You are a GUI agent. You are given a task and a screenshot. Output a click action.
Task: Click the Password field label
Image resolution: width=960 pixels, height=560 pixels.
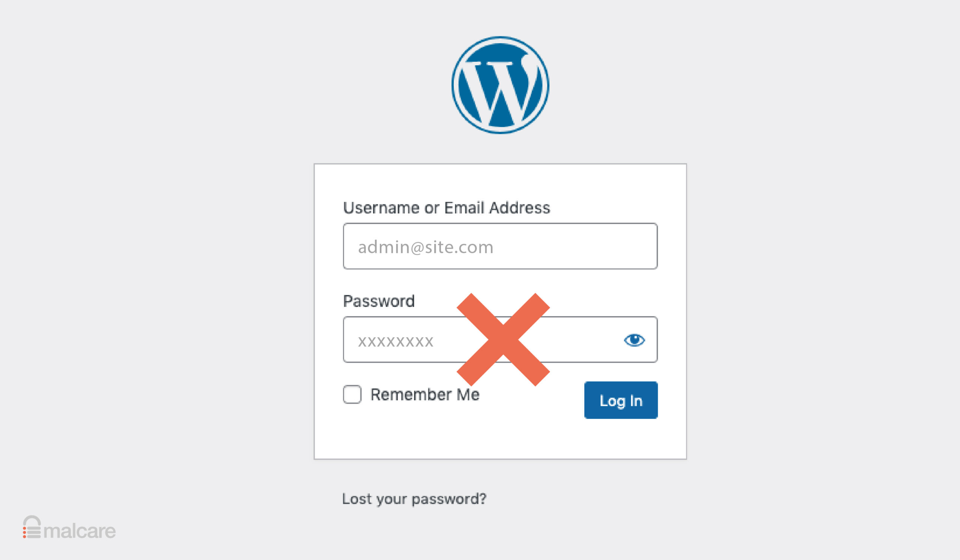379,301
